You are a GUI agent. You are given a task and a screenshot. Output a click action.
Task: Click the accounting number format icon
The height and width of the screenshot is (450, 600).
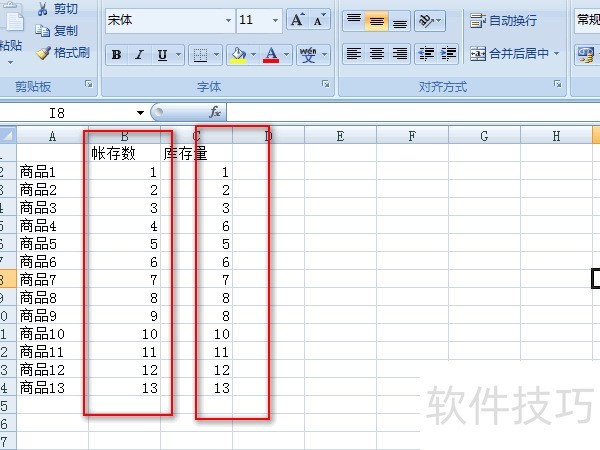pos(586,55)
